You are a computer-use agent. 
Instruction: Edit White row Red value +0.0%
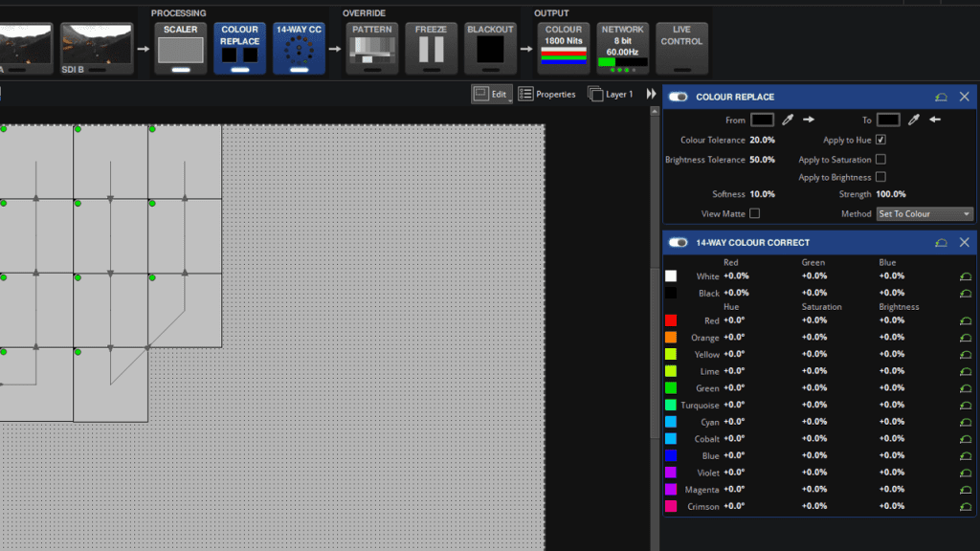click(736, 276)
